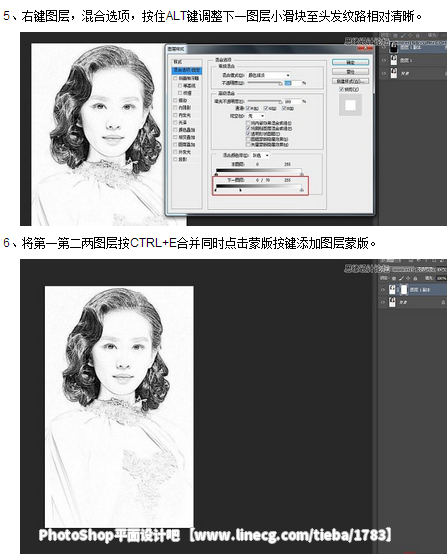Enable the 描边 (Stroke) style checkbox

click(x=175, y=100)
